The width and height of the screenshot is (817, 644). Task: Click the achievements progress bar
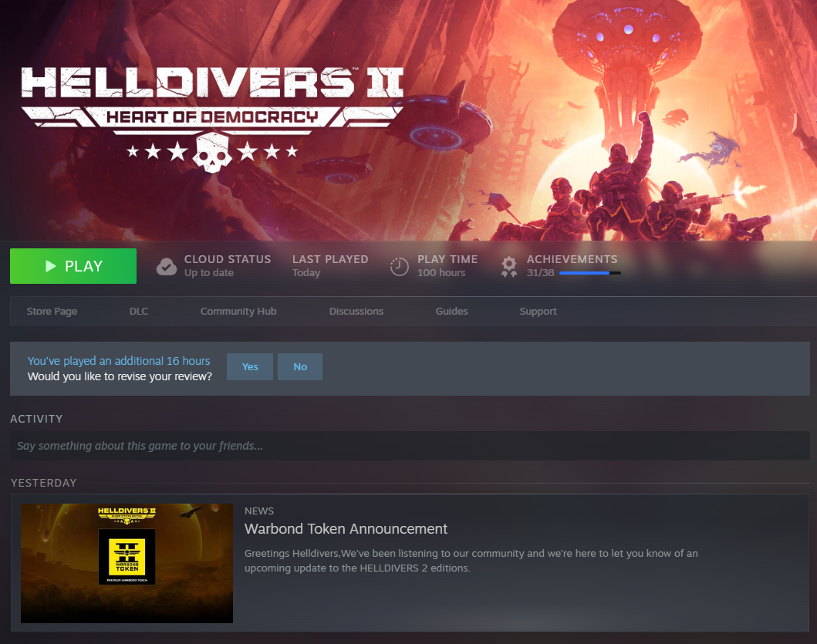click(590, 273)
